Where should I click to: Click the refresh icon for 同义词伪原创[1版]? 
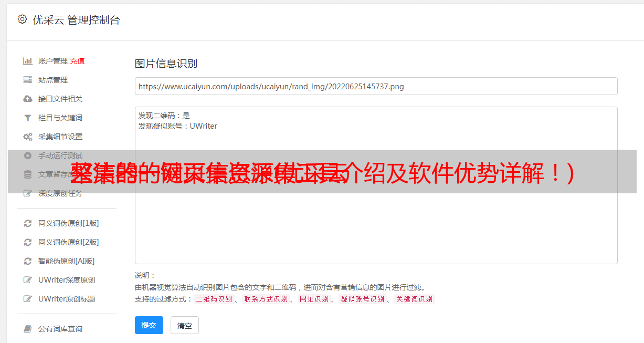[28, 223]
